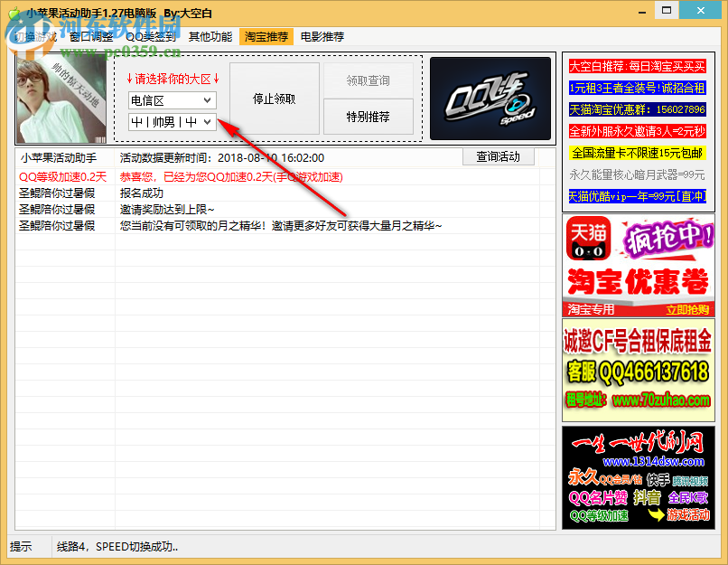The width and height of the screenshot is (728, 565).
Task: Maximize the 小苹果活动助手 window
Action: click(667, 10)
